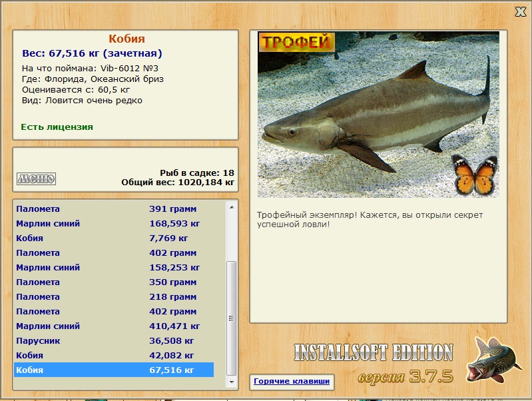Viewport: 532px width, 401px height.
Task: Click the fish list scroll up arrow
Action: (232, 207)
